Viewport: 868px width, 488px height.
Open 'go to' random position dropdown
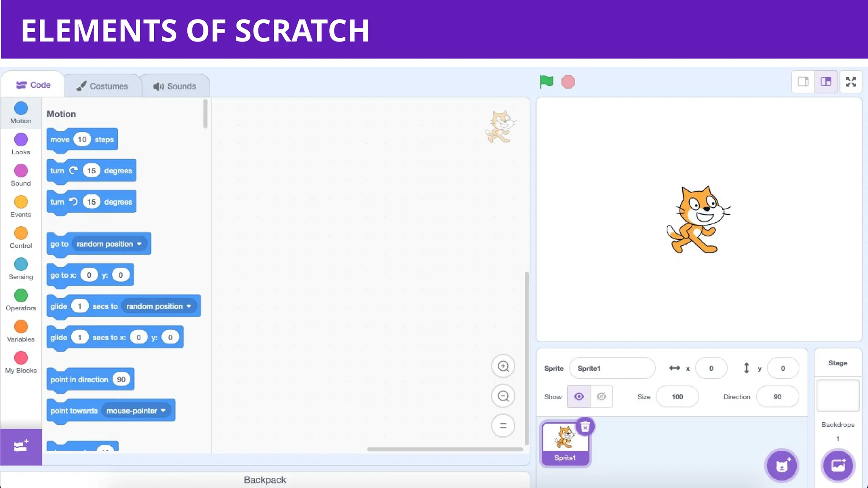[109, 244]
